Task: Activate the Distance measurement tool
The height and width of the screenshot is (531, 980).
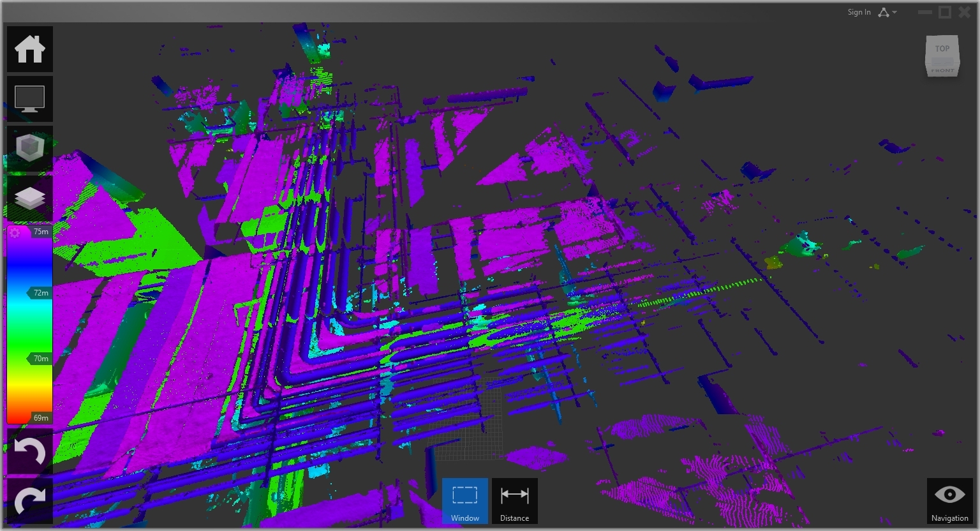Action: tap(514, 501)
